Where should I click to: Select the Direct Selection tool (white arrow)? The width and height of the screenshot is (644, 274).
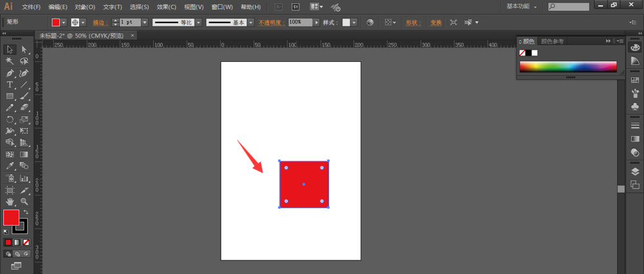click(24, 50)
